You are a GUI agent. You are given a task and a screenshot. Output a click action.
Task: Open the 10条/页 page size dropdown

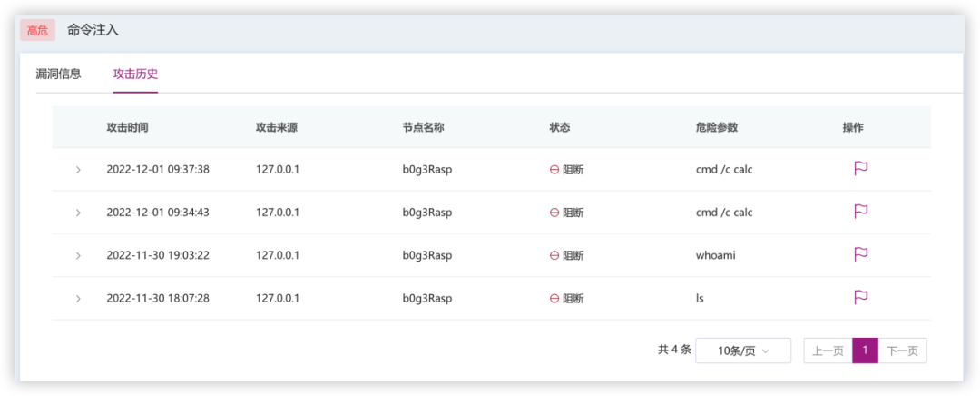coord(742,351)
